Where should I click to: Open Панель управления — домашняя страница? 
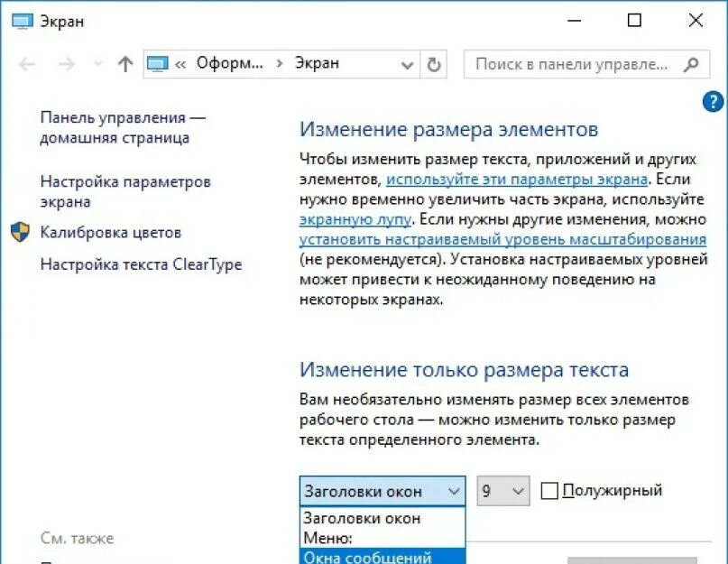pyautogui.click(x=123, y=128)
